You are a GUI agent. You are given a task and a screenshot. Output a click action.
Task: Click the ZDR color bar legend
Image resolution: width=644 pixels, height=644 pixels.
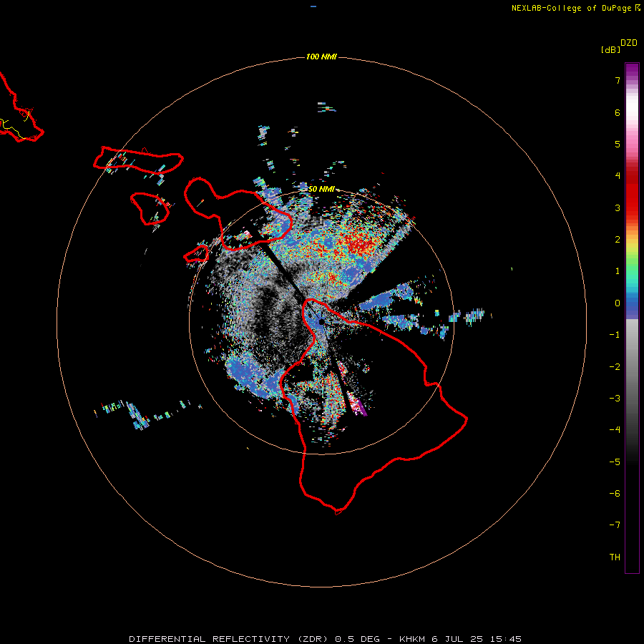(x=632, y=318)
